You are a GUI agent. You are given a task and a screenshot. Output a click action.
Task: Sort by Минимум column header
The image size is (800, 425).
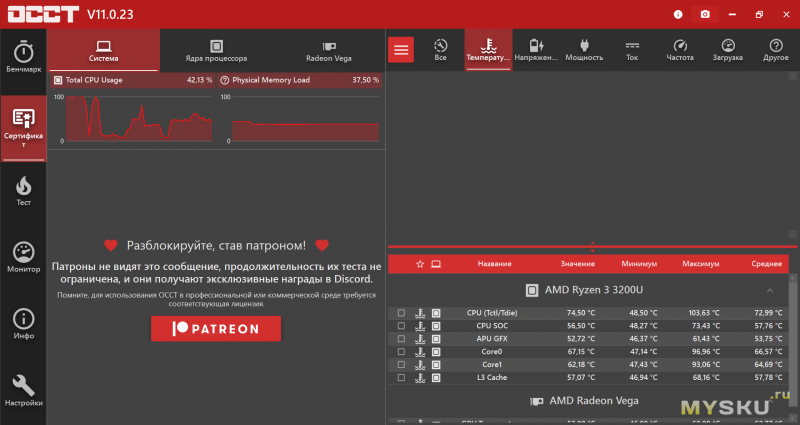point(639,264)
